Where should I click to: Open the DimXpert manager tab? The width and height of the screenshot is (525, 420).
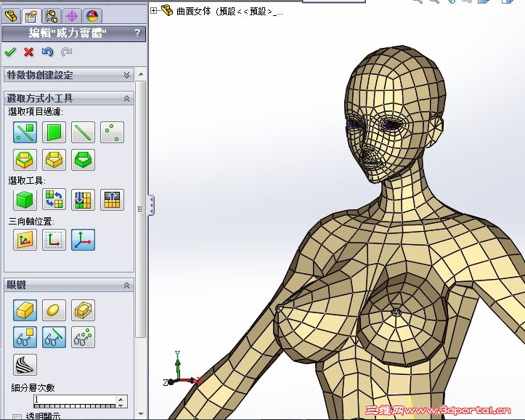pos(72,15)
